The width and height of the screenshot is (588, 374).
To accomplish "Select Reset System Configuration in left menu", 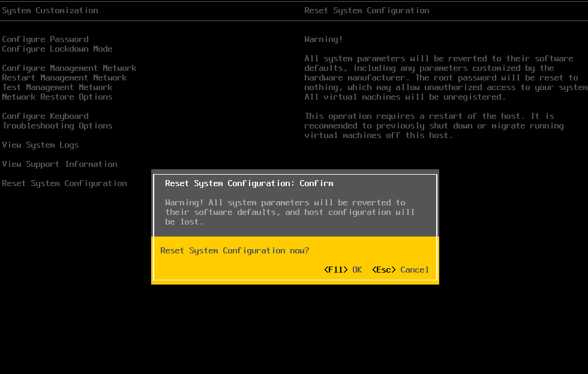I will [x=64, y=183].
